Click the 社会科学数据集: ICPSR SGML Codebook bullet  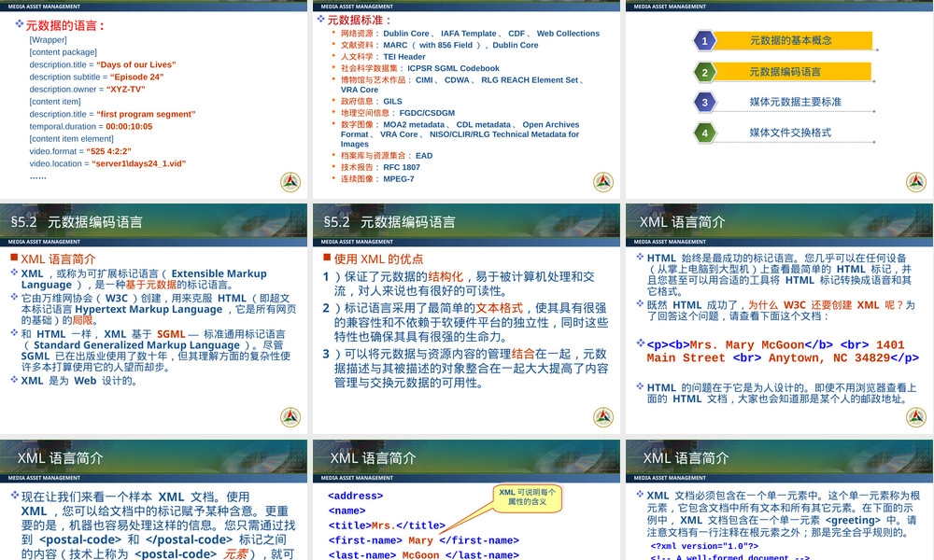[x=420, y=68]
